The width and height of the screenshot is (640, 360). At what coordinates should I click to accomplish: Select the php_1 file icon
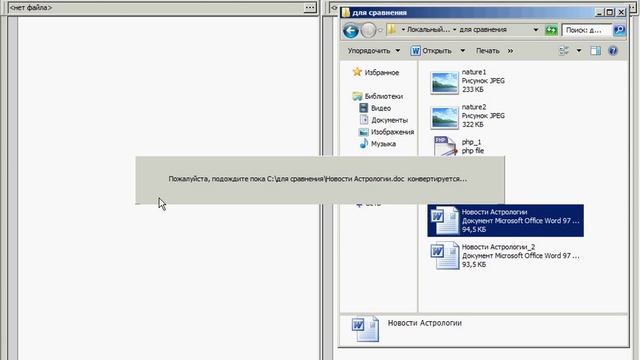(x=445, y=146)
